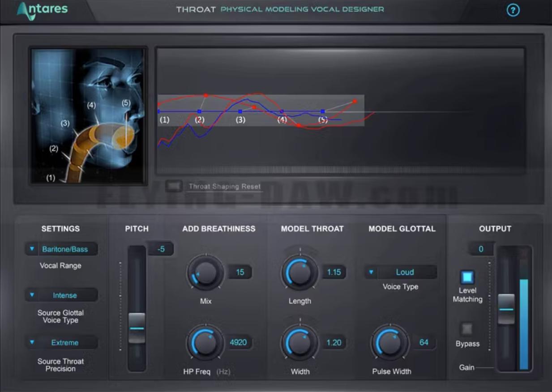Screen dimensions: 552x392
Task: Click the Throat Shaping Reset label
Action: [x=225, y=186]
